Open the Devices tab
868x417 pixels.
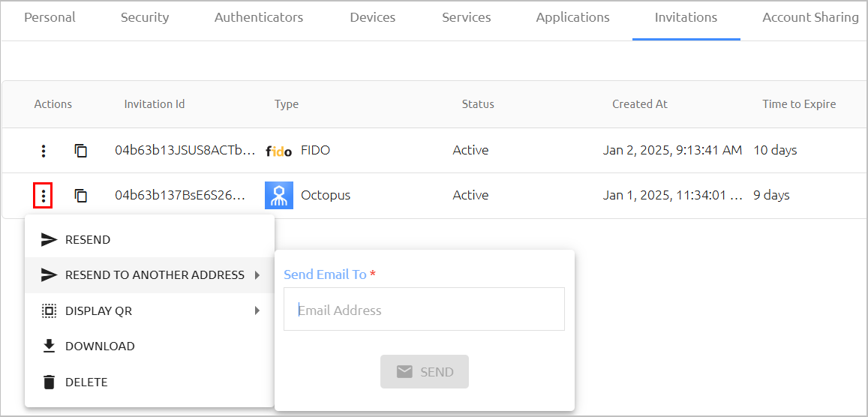tap(373, 17)
